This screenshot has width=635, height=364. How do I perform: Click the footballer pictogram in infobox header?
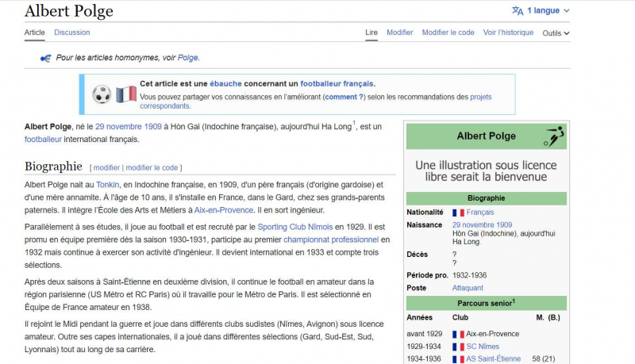click(x=554, y=136)
